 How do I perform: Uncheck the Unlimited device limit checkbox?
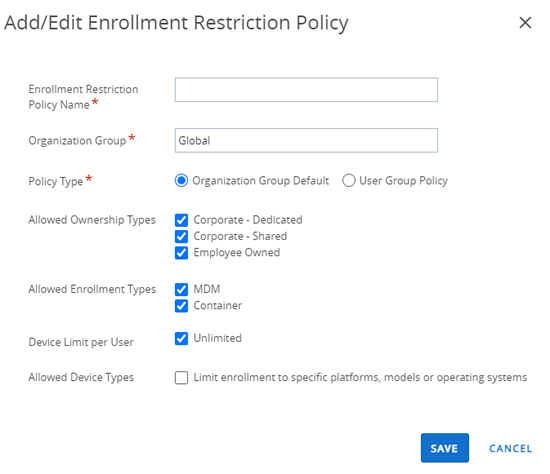point(181,339)
